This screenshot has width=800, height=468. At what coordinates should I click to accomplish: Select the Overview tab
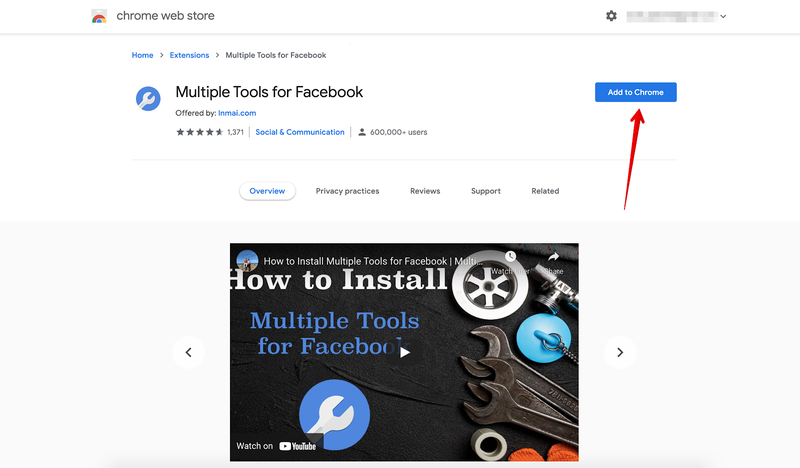click(x=267, y=191)
